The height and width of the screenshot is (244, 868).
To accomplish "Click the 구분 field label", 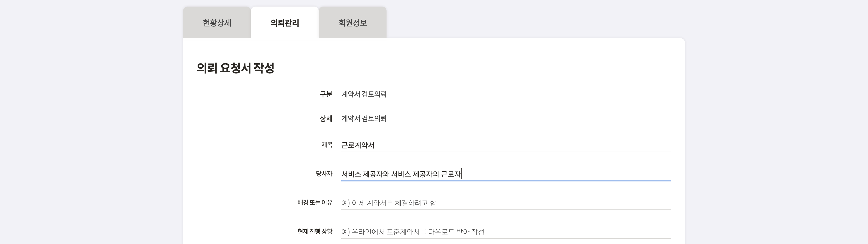I will 326,94.
